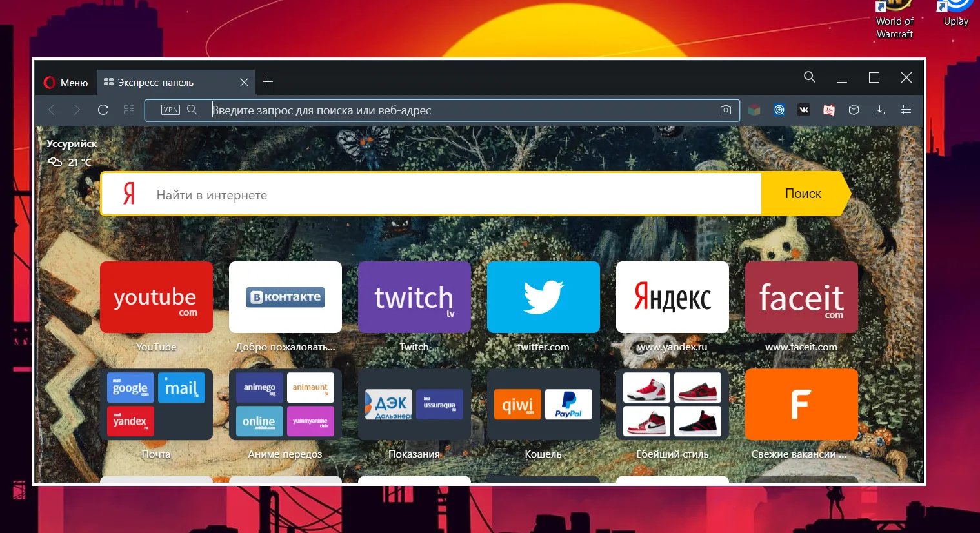Click PayPal tile in Кошель folder
The width and height of the screenshot is (980, 533).
click(x=568, y=405)
